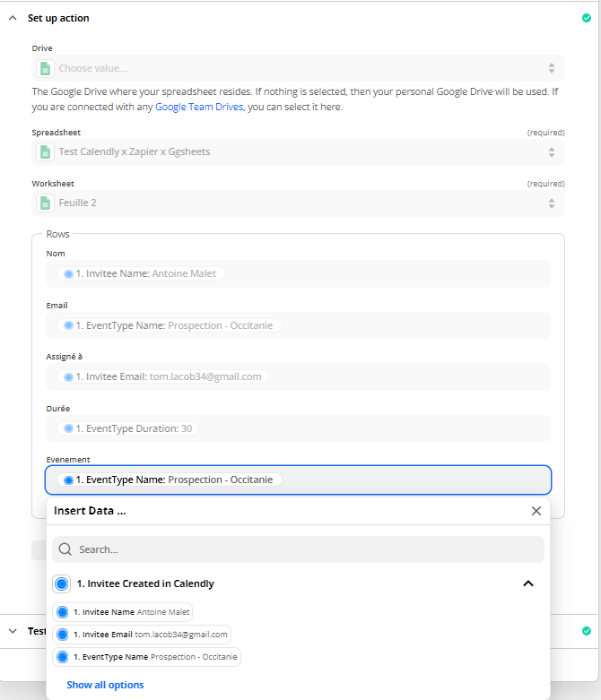Insert Invitee Name Antoine Malet option
This screenshot has width=601, height=700.
tap(122, 612)
